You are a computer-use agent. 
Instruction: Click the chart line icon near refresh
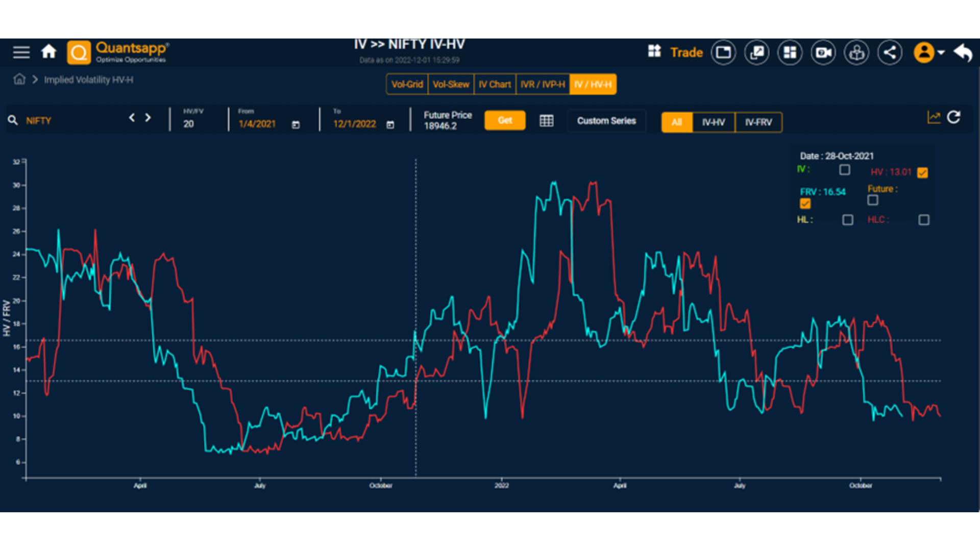tap(934, 117)
